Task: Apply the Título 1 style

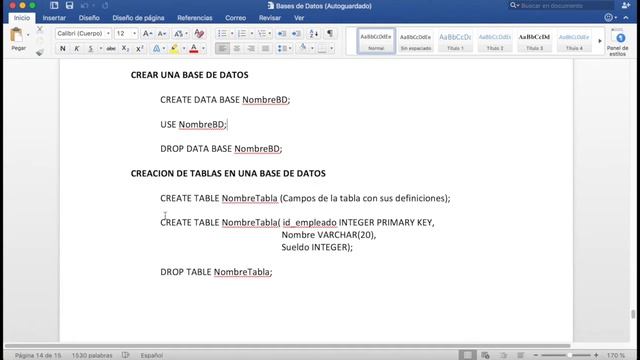Action: pyautogui.click(x=455, y=41)
